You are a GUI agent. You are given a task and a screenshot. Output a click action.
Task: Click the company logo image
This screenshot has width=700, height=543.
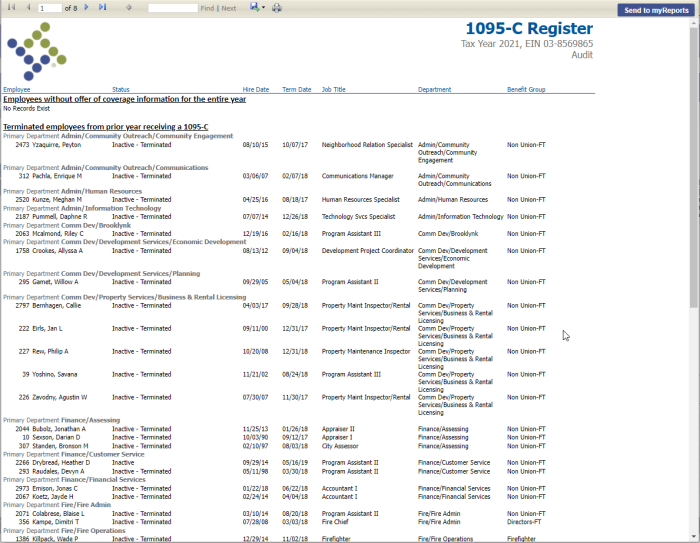pyautogui.click(x=37, y=51)
